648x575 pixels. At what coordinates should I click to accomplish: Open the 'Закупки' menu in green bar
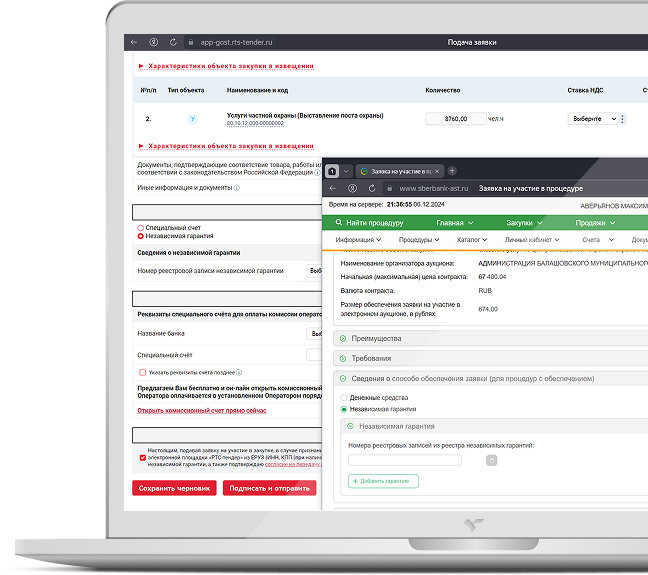click(524, 223)
